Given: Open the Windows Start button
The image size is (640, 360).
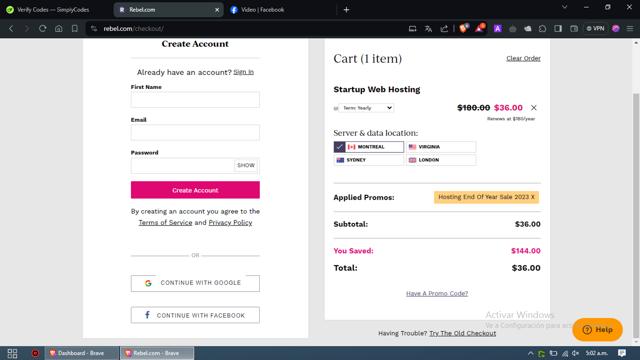Looking at the screenshot, I should 12,353.
